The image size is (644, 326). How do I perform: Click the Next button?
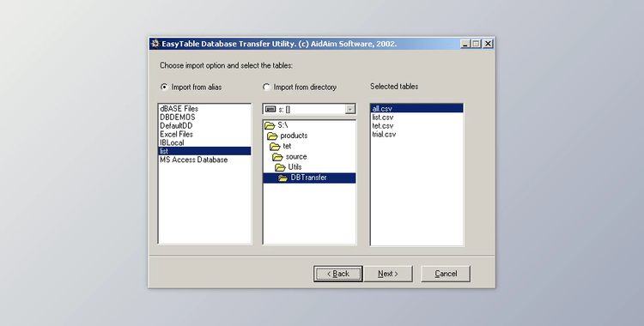coord(388,274)
